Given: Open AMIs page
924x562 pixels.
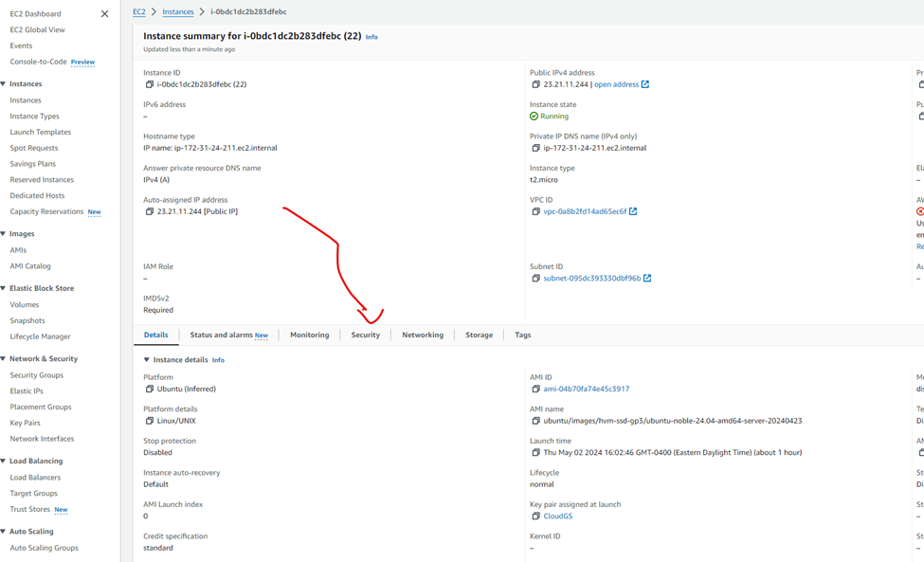Looking at the screenshot, I should (x=18, y=250).
